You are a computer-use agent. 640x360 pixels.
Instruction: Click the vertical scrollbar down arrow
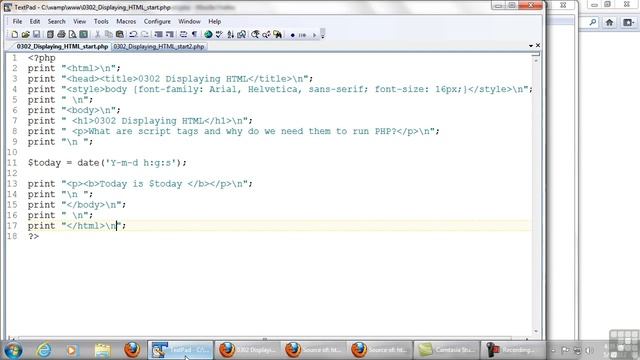pyautogui.click(x=536, y=331)
